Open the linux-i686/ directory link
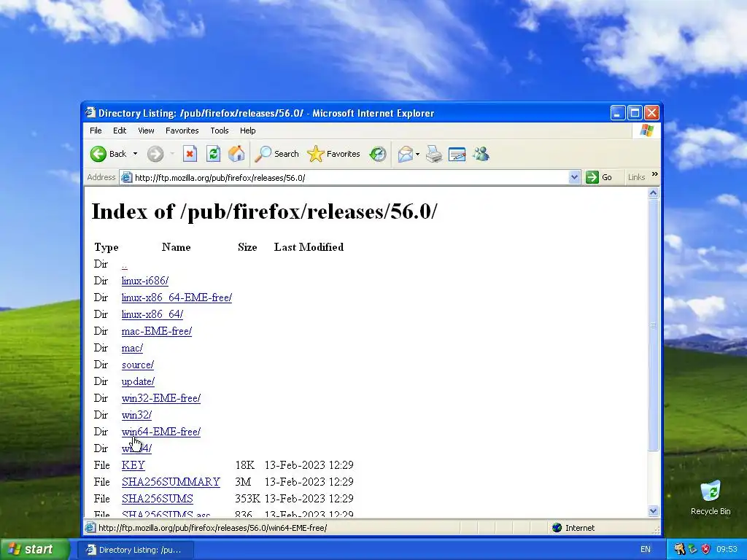The height and width of the screenshot is (560, 747). click(145, 281)
